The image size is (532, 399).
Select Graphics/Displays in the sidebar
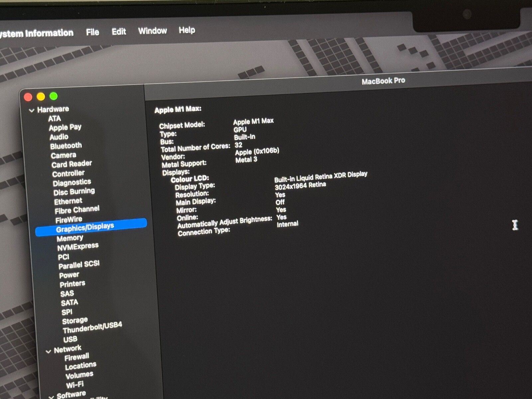point(91,227)
